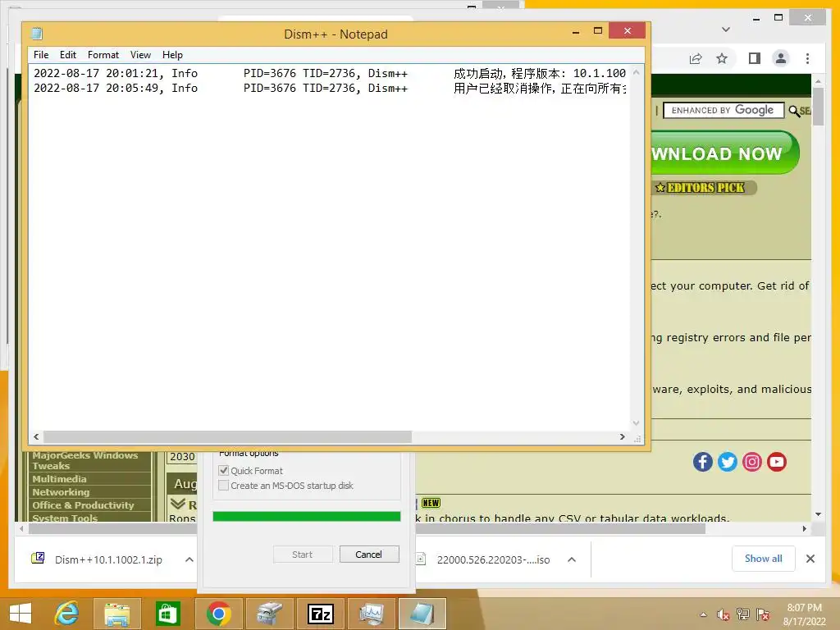Expand options for Dism++ zip download
This screenshot has height=630, width=840.
189,559
